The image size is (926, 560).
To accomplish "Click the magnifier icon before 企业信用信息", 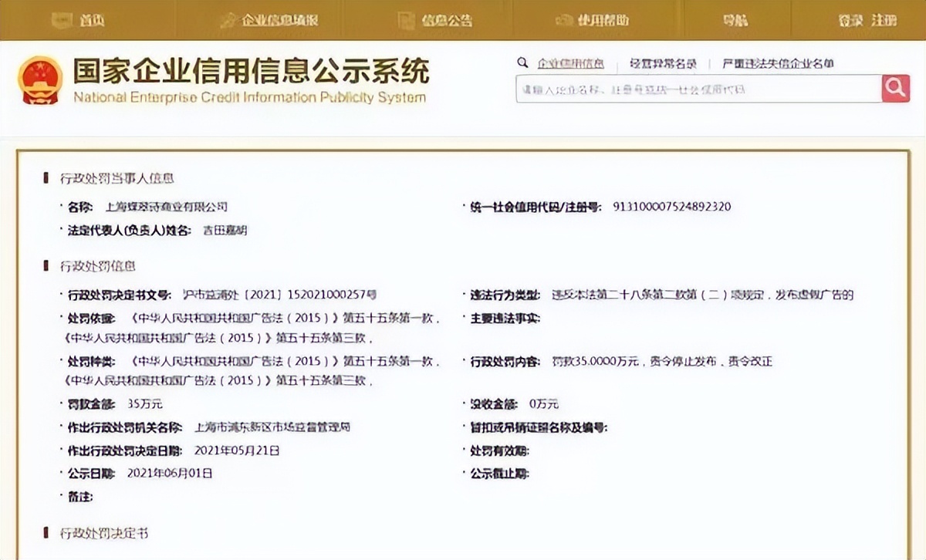I will (x=523, y=62).
